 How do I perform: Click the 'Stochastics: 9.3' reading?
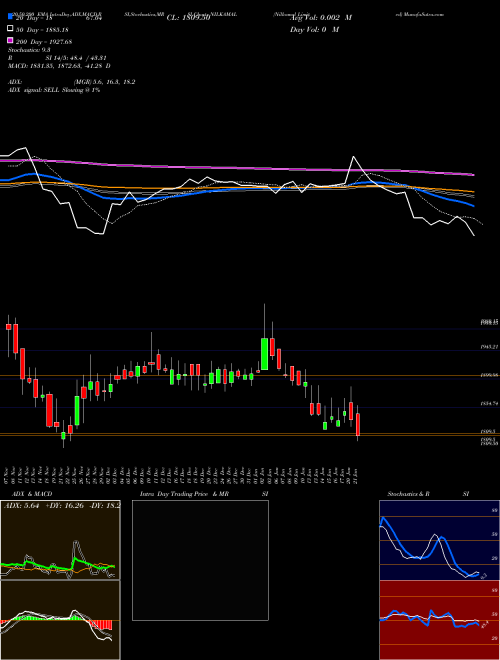click(x=29, y=50)
